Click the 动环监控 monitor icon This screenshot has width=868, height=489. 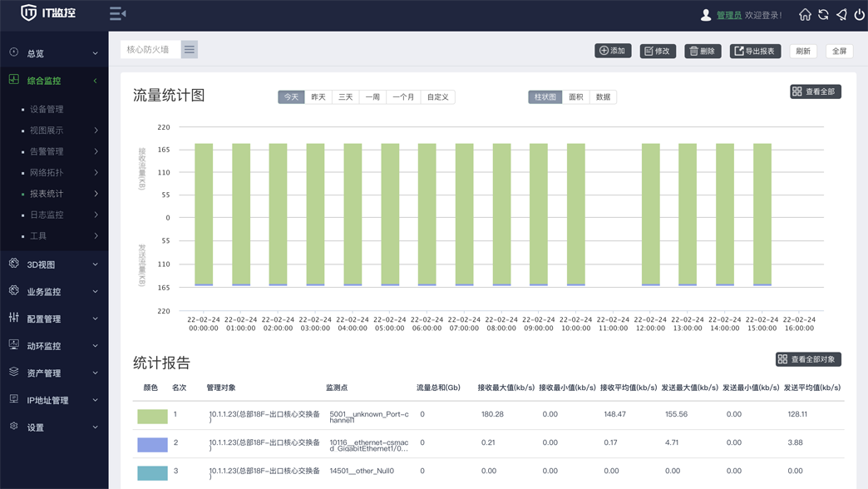[14, 344]
